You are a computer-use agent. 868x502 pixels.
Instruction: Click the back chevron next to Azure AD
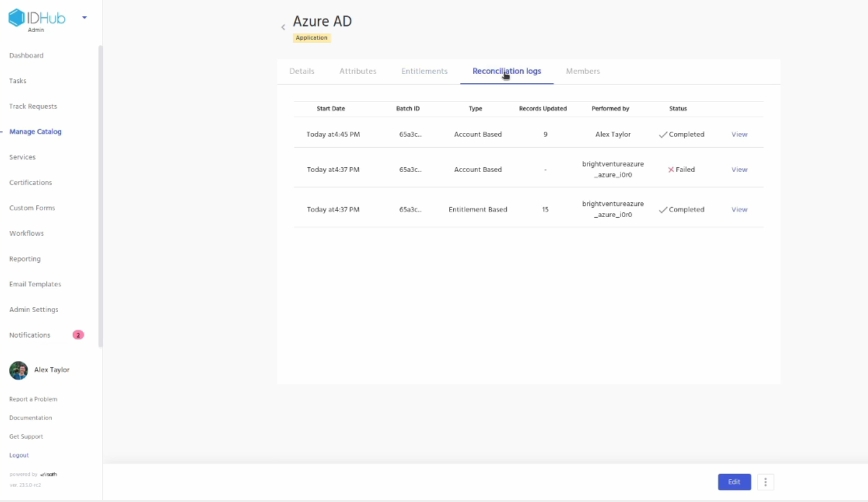click(x=283, y=27)
